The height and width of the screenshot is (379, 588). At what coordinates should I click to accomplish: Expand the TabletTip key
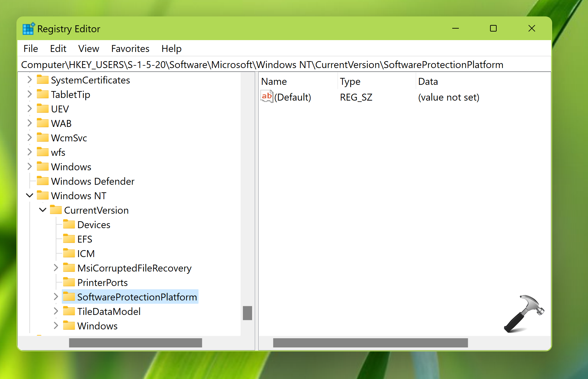pos(30,94)
